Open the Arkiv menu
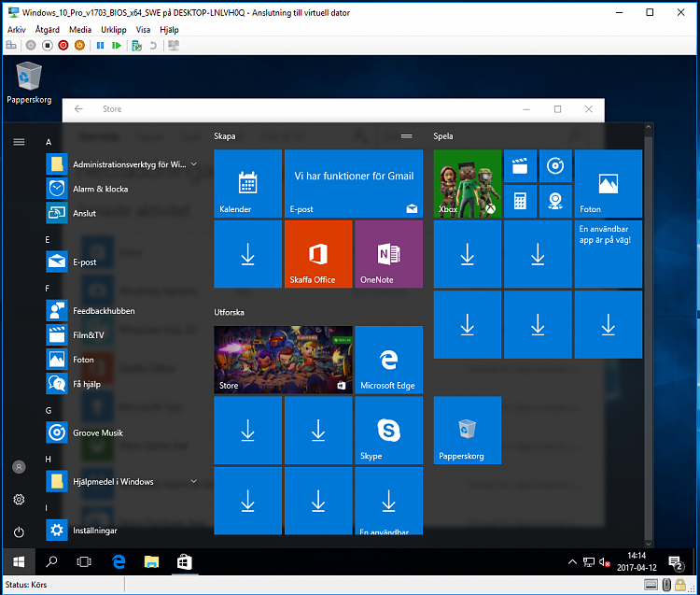The width and height of the screenshot is (700, 595). (x=17, y=30)
